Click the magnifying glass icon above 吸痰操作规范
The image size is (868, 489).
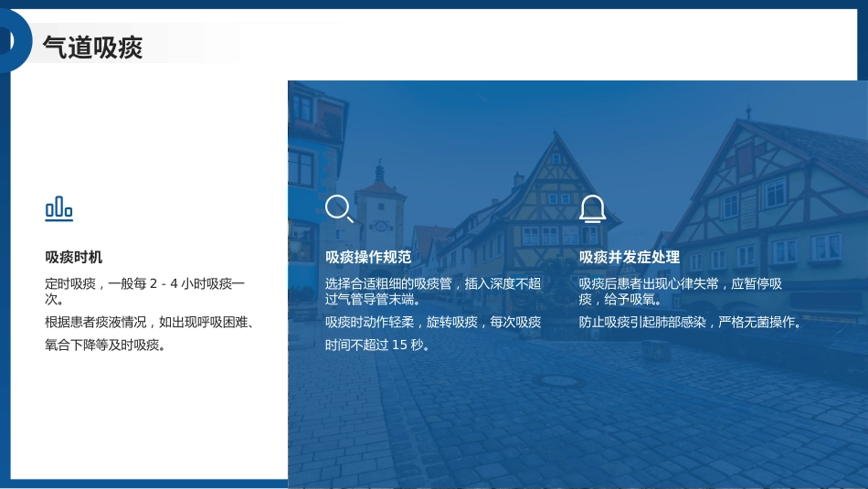point(339,208)
